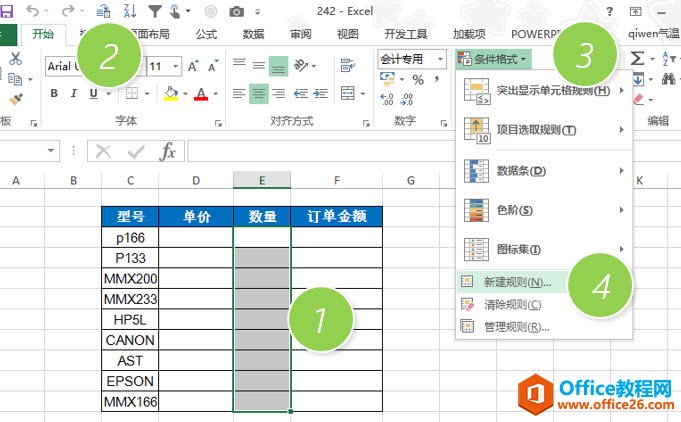Click the Filter funnel icon
This screenshot has width=681, height=422.
(155, 11)
